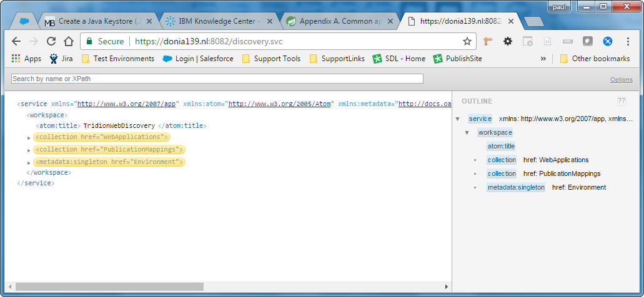Navigate back to previous page
644x297 pixels.
[17, 42]
